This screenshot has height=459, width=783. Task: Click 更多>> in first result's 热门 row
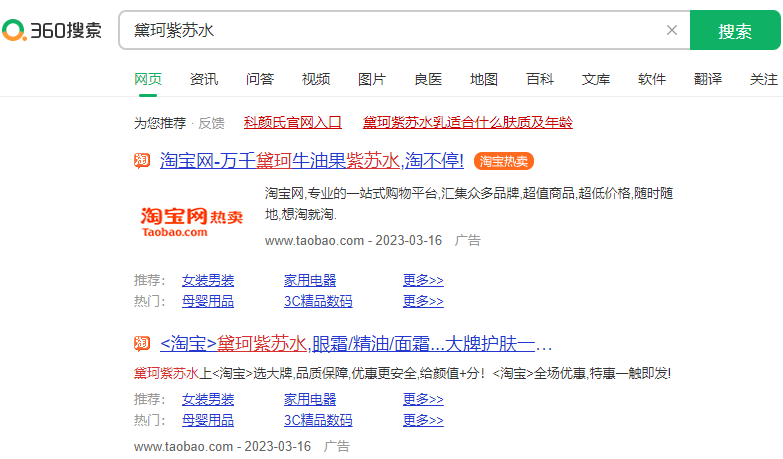[x=423, y=301]
